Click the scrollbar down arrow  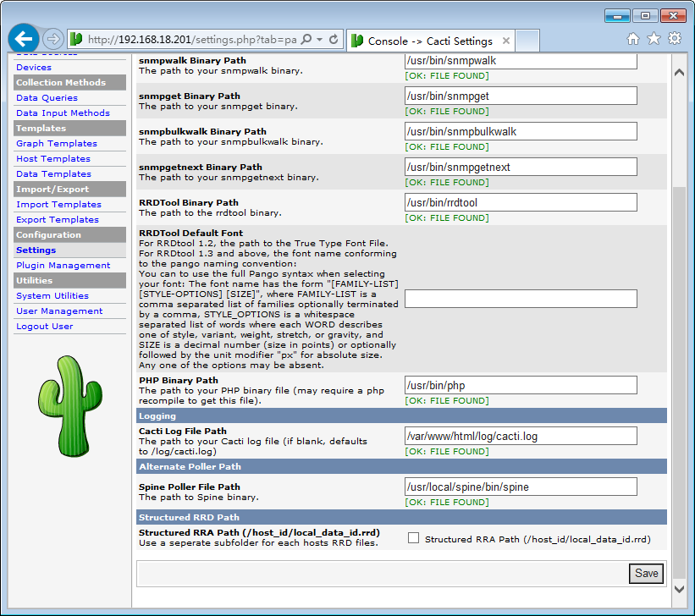(x=679, y=589)
